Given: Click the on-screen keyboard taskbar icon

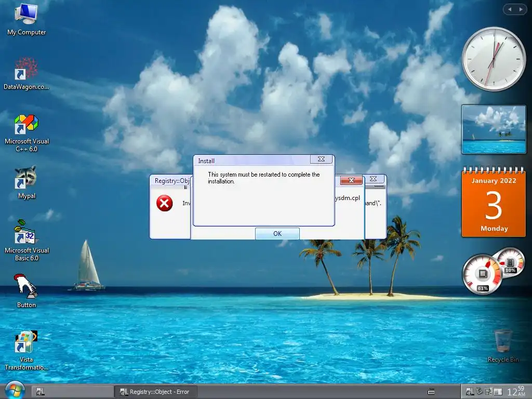Looking at the screenshot, I should coord(431,392).
